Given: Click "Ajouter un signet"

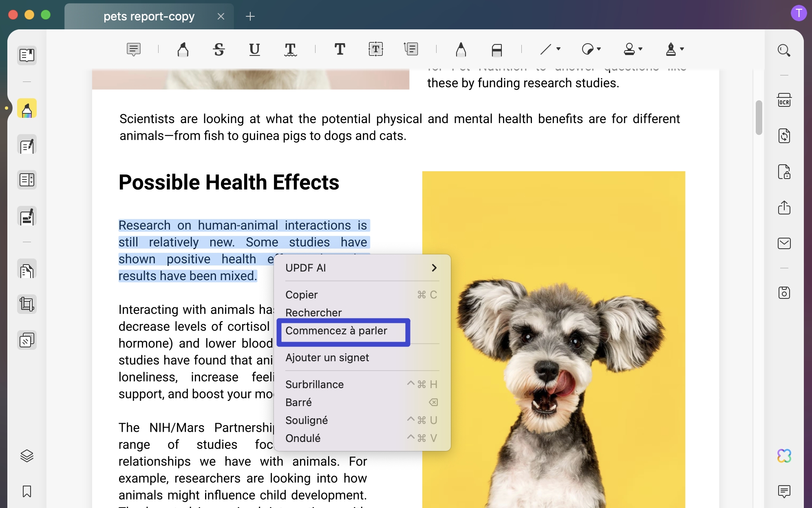Looking at the screenshot, I should coord(327,358).
